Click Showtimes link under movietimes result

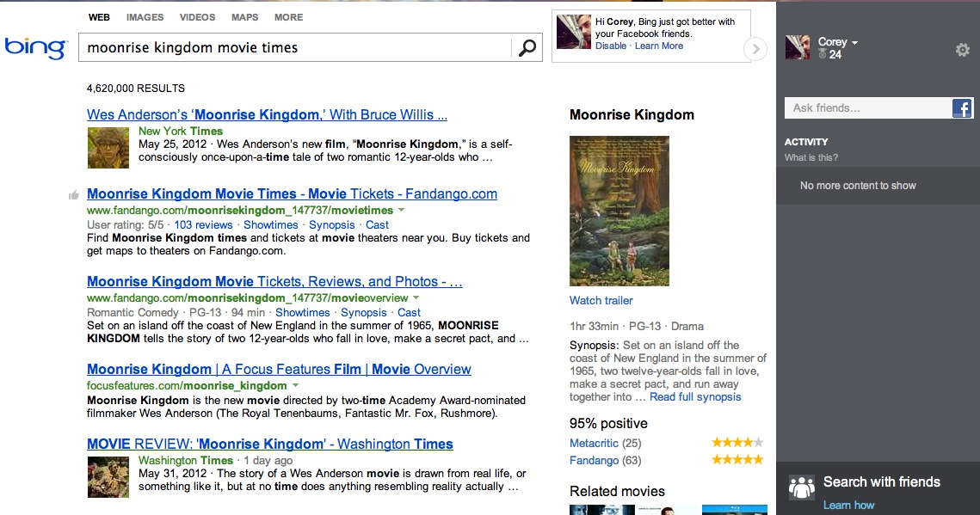(271, 224)
